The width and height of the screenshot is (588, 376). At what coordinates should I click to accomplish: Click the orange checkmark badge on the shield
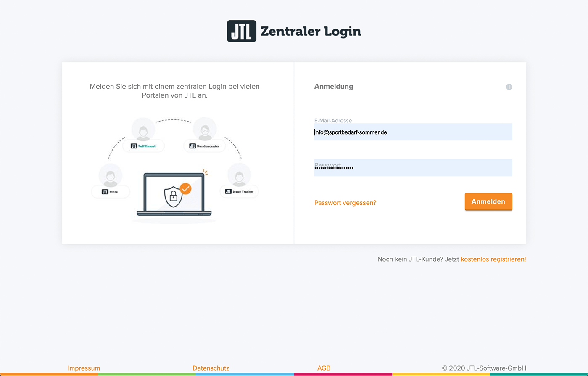pos(185,189)
